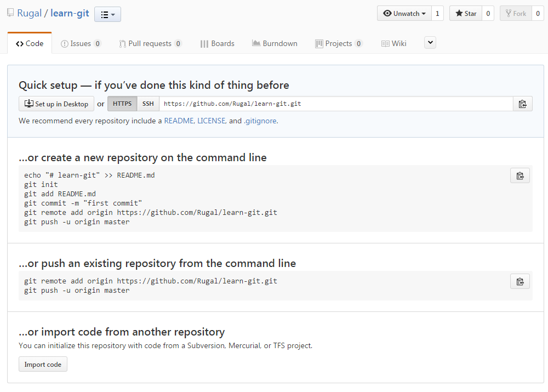Click the Projects board icon
The width and height of the screenshot is (548, 392).
319,44
